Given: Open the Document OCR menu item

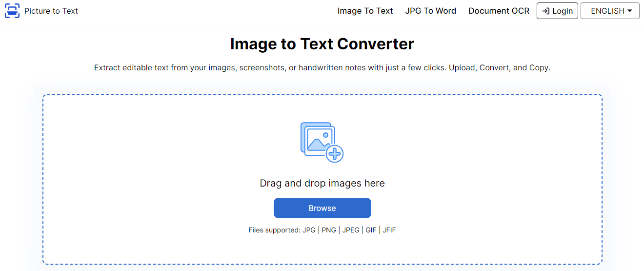Looking at the screenshot, I should click(499, 11).
